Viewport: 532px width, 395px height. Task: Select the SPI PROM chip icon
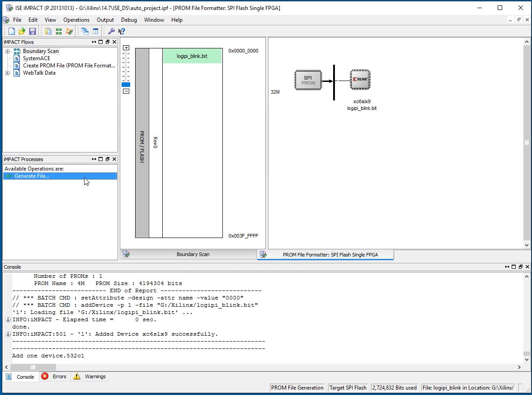(x=308, y=81)
